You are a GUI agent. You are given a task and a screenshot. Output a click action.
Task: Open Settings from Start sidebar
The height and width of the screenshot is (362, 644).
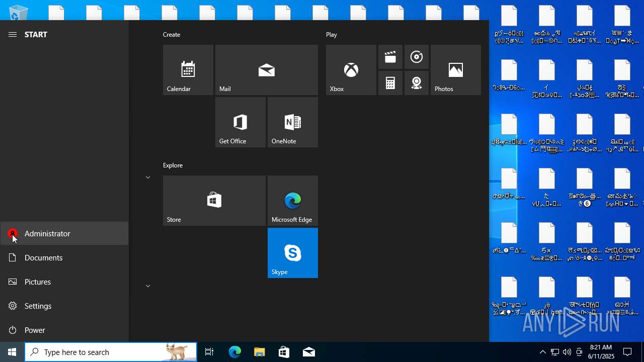tap(64, 306)
